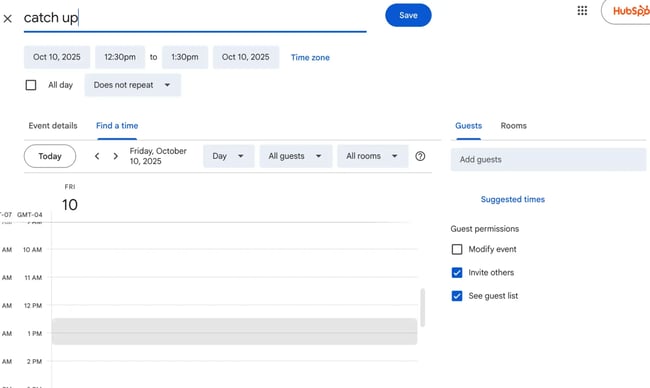Change the 12:30pm start time
The width and height of the screenshot is (650, 388).
click(x=120, y=57)
